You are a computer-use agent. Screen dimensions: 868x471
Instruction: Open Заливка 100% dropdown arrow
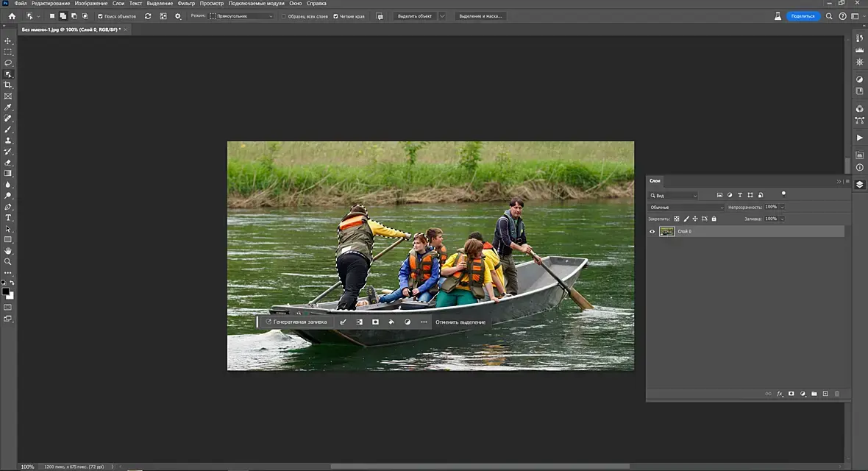tap(782, 219)
